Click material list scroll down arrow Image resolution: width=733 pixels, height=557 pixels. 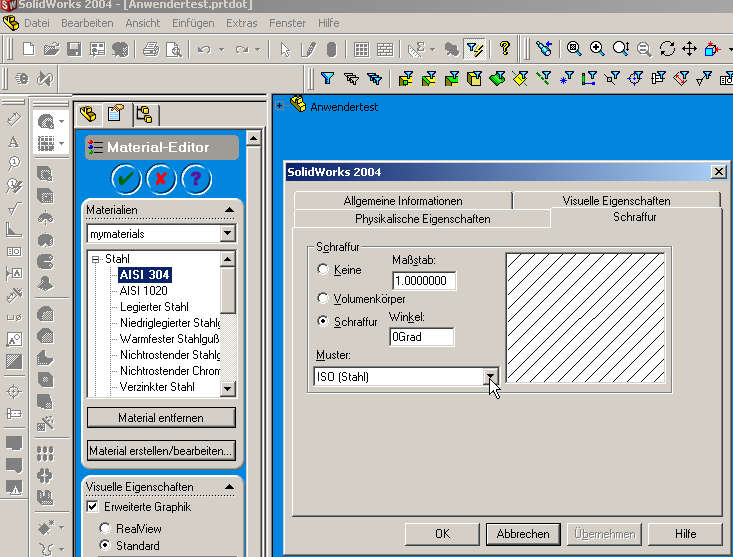tap(227, 388)
